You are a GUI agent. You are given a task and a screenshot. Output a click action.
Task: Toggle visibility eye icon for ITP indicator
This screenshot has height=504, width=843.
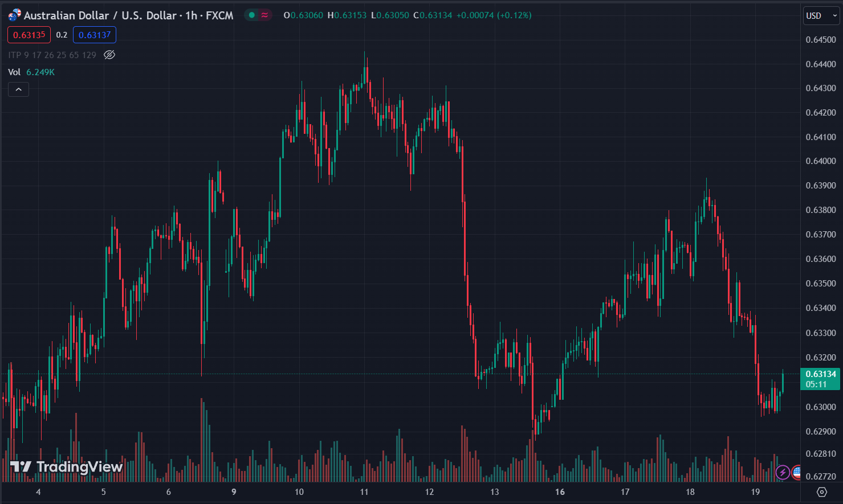click(109, 55)
